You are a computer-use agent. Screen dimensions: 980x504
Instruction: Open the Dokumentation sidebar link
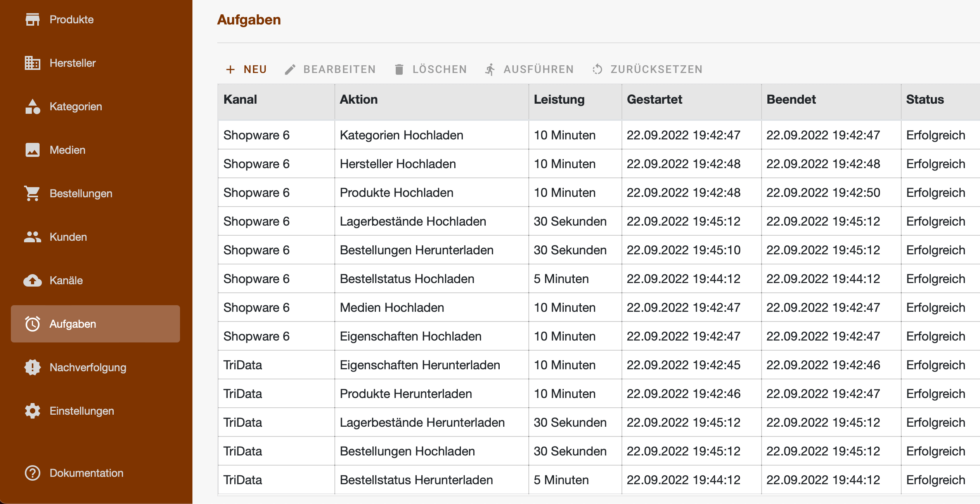point(95,473)
